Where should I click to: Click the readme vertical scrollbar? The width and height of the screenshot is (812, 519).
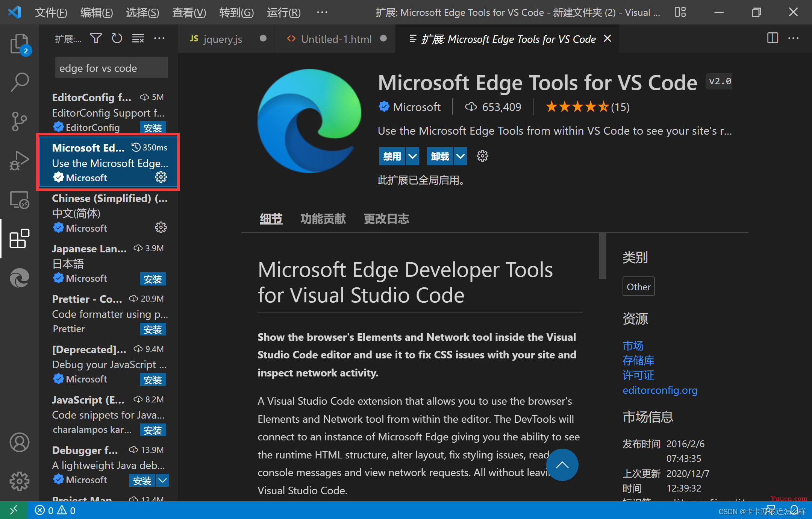point(602,256)
